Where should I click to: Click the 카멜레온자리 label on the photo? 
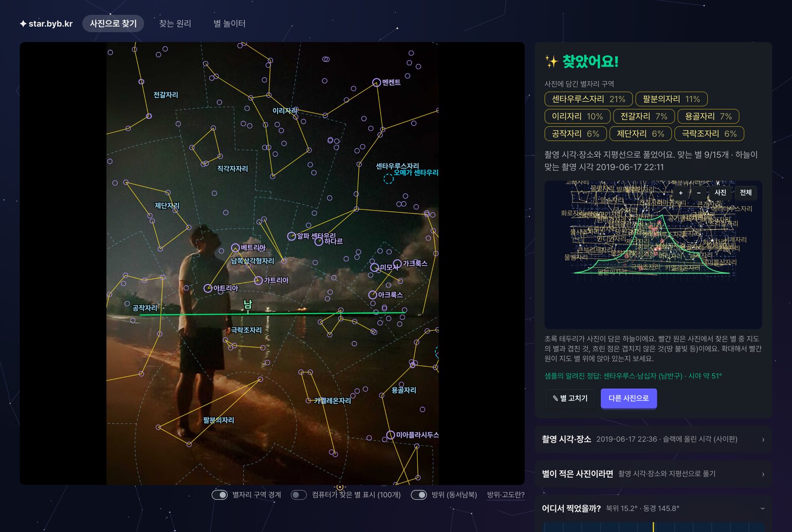(x=332, y=401)
